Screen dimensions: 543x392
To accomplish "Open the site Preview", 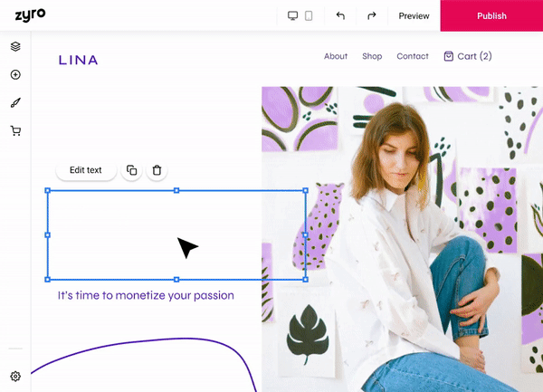I will [x=414, y=15].
